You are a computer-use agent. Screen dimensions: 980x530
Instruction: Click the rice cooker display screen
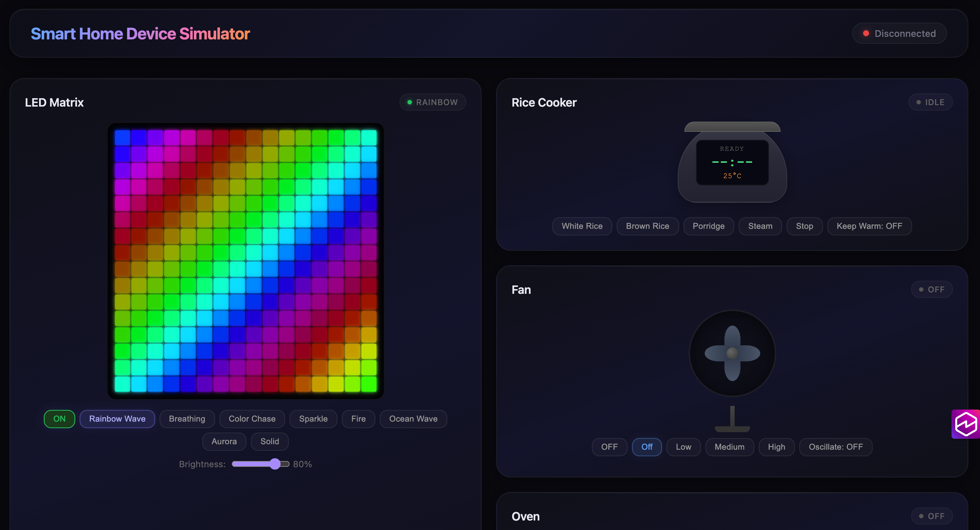click(732, 162)
